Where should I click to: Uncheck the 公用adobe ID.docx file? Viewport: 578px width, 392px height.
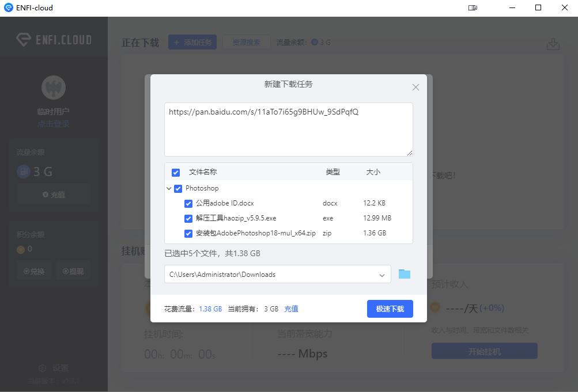point(187,203)
